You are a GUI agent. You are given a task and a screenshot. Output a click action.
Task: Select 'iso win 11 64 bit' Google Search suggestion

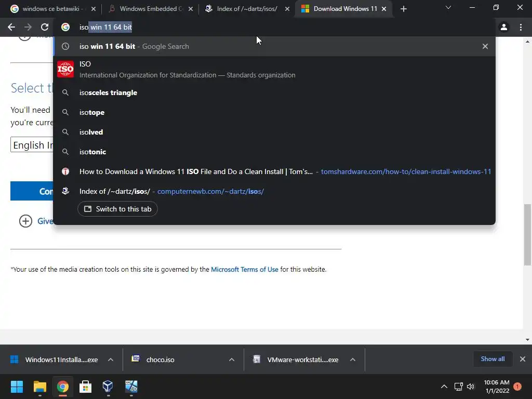pyautogui.click(x=274, y=46)
